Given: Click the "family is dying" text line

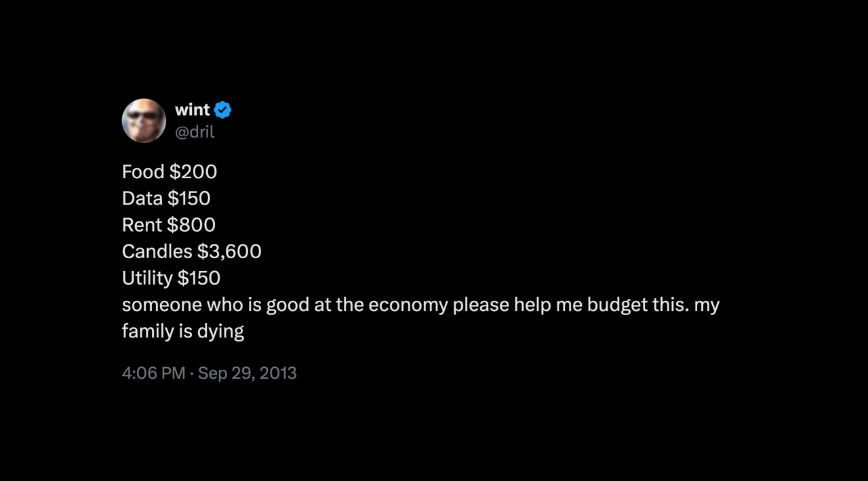Looking at the screenshot, I should pos(183,331).
